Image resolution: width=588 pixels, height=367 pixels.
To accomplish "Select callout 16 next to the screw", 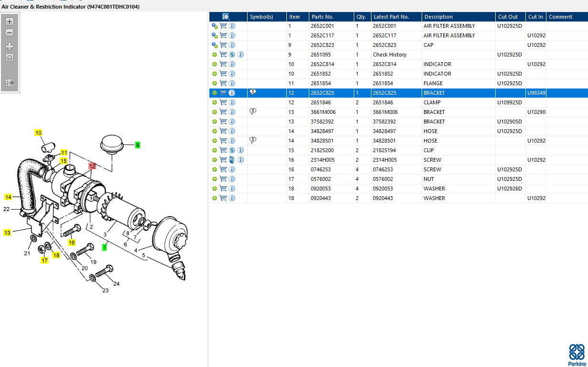I will (x=72, y=243).
